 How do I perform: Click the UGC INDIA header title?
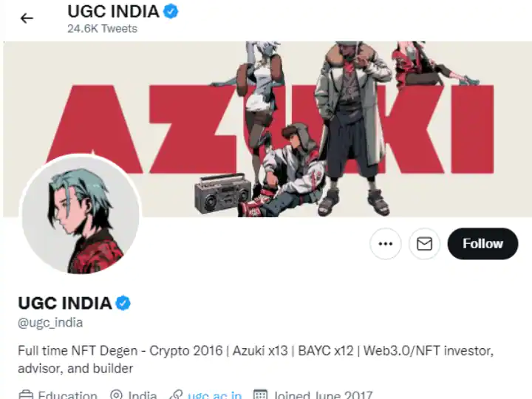[x=113, y=12]
